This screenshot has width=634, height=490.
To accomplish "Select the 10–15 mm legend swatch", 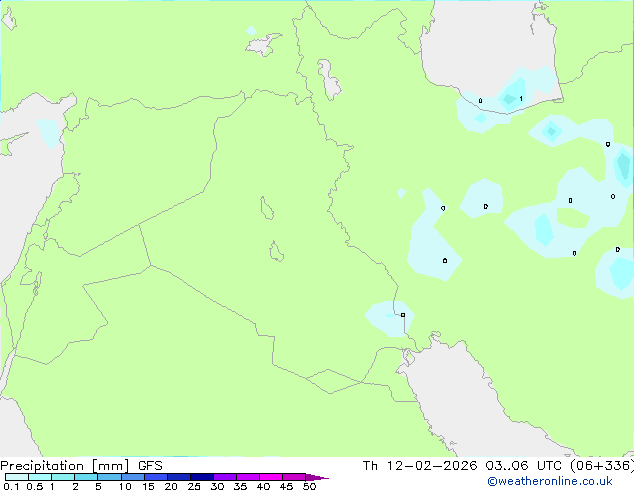I will coord(132,477).
